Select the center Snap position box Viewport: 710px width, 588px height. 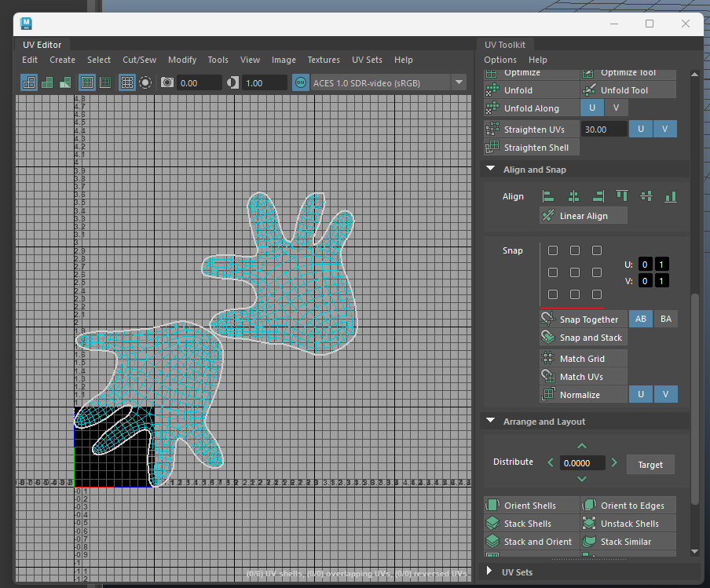575,272
